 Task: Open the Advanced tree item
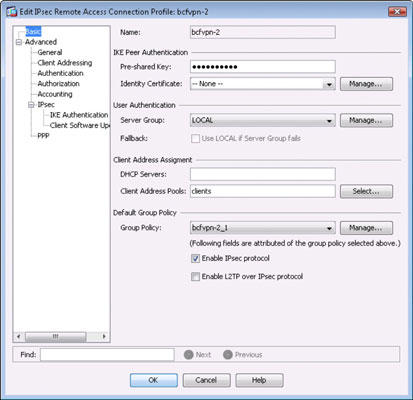(41, 42)
